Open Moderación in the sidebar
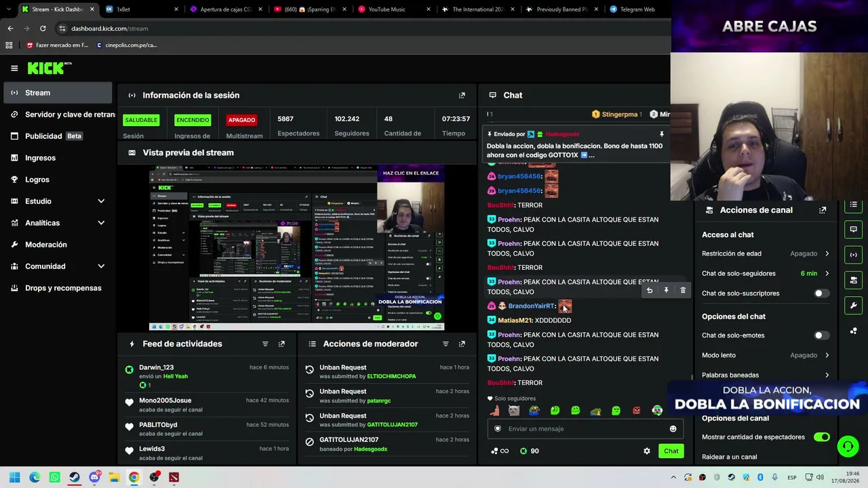Viewport: 868px width, 488px height. click(58, 245)
